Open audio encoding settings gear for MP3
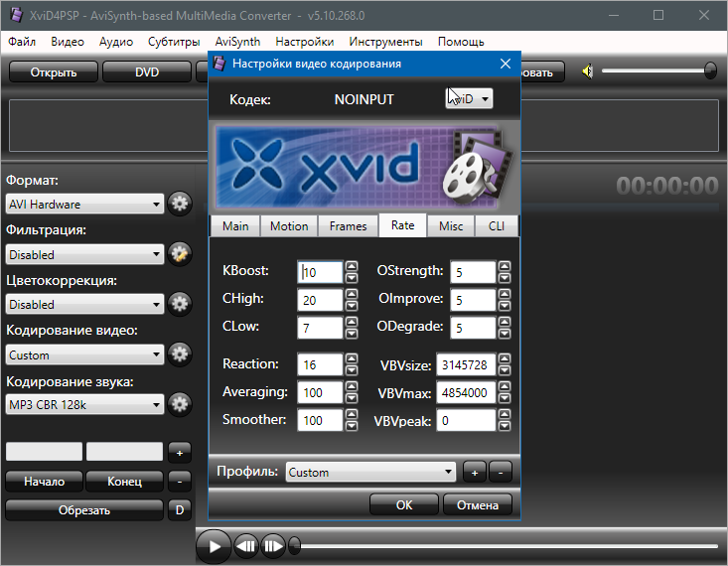Viewport: 728px width, 566px height. [179, 404]
